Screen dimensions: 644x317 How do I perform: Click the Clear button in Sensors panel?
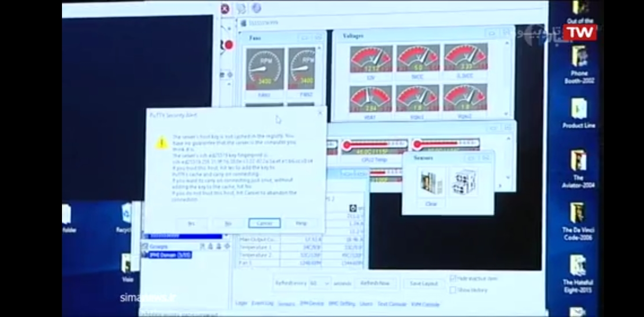click(x=431, y=204)
